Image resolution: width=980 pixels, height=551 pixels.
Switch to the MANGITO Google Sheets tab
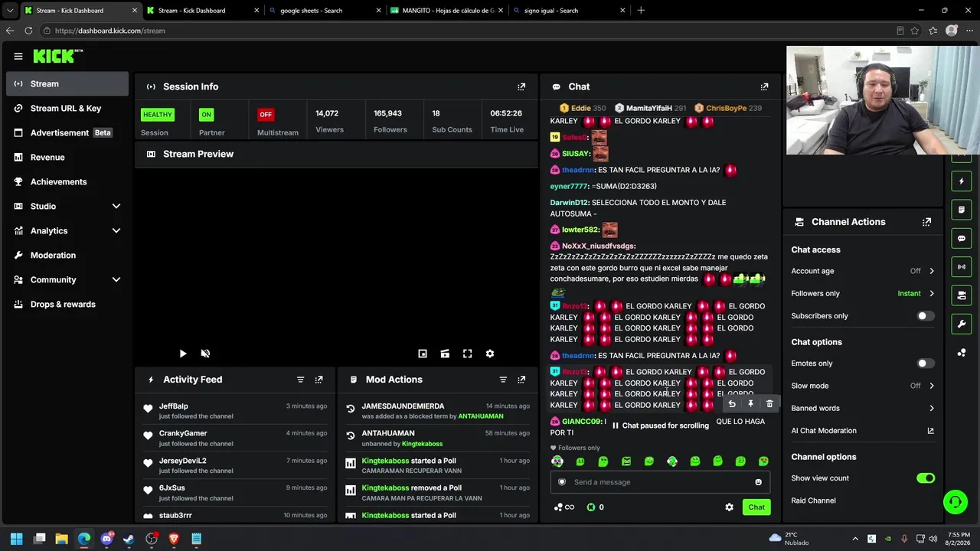(x=446, y=11)
